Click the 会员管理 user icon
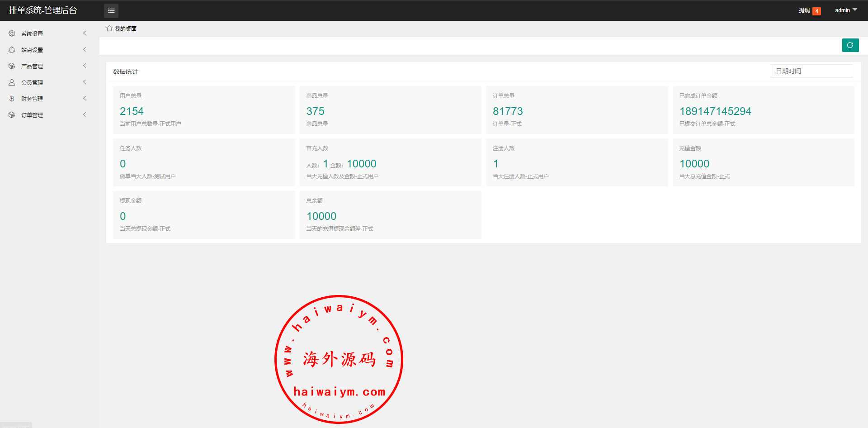The image size is (868, 428). click(12, 82)
